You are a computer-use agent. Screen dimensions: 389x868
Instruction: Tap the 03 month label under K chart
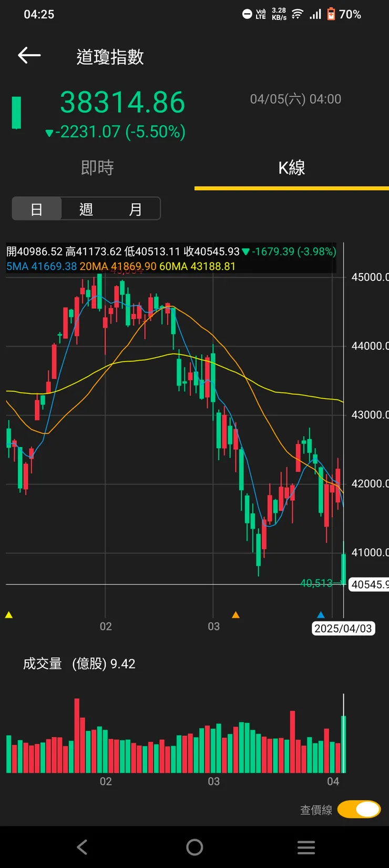pyautogui.click(x=213, y=626)
